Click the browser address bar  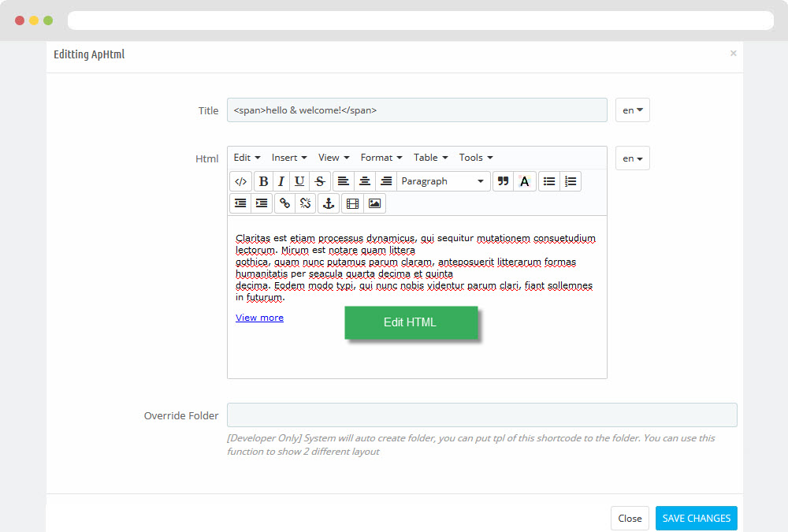click(x=421, y=20)
